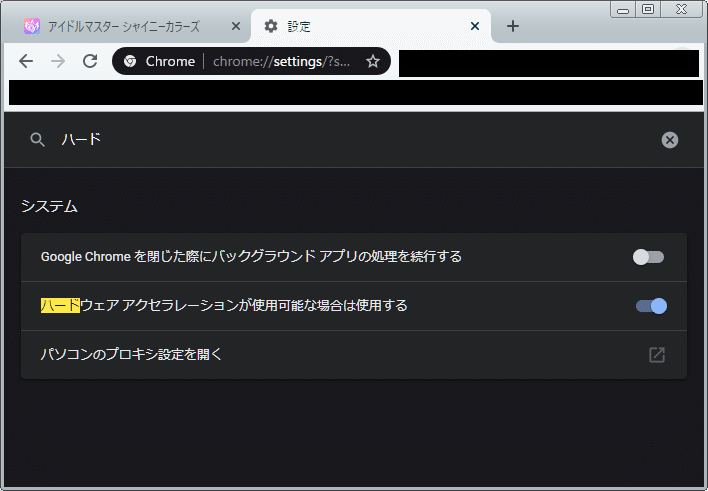Click the forward navigation arrow
This screenshot has height=491, width=708.
click(58, 61)
